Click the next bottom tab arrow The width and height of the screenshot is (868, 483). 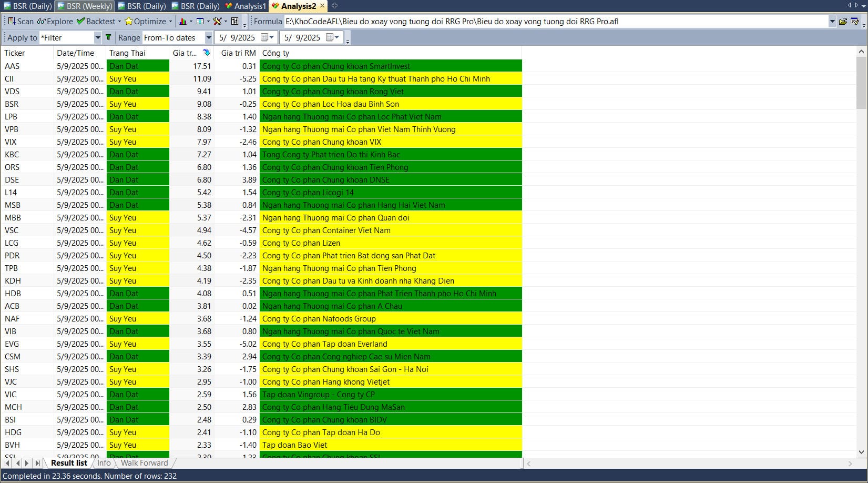pos(27,463)
